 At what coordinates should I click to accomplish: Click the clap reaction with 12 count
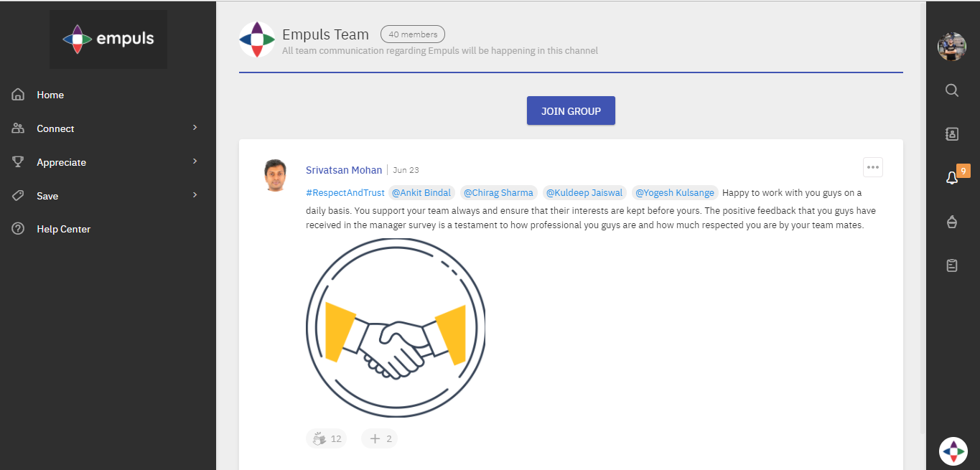click(x=326, y=438)
